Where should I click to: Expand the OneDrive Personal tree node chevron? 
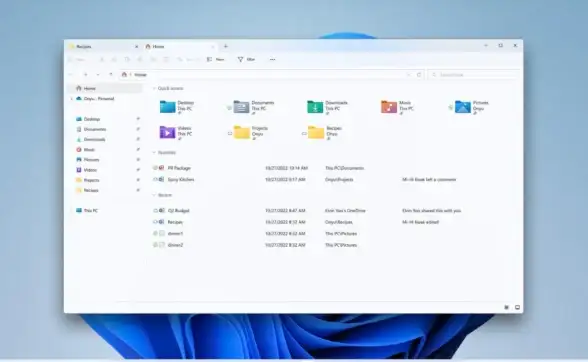pos(71,99)
